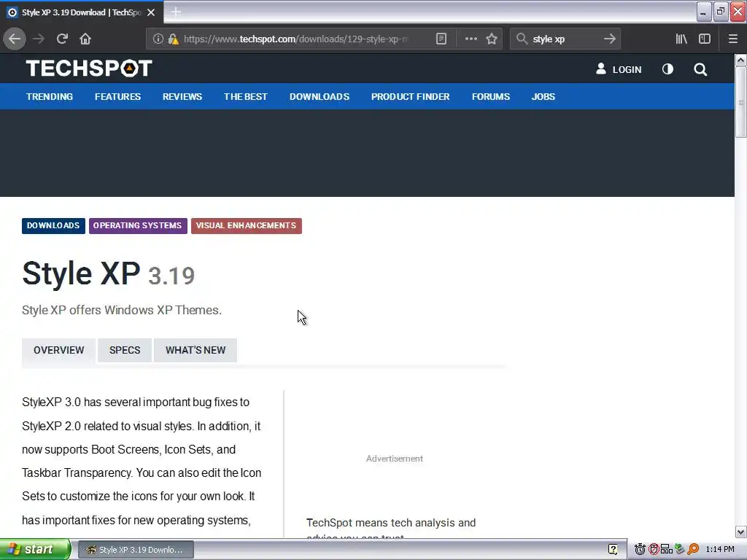Click the TechSpot logo
Image resolution: width=747 pixels, height=560 pixels.
(89, 68)
